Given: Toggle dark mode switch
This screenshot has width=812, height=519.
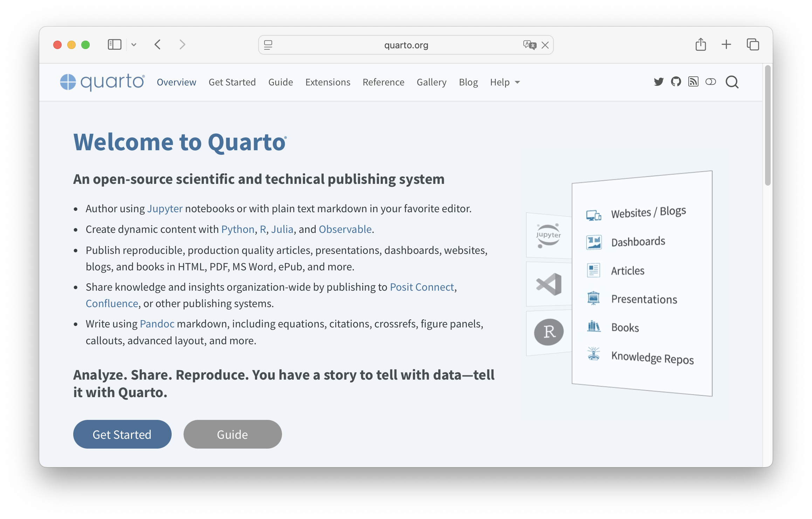Looking at the screenshot, I should click(711, 82).
